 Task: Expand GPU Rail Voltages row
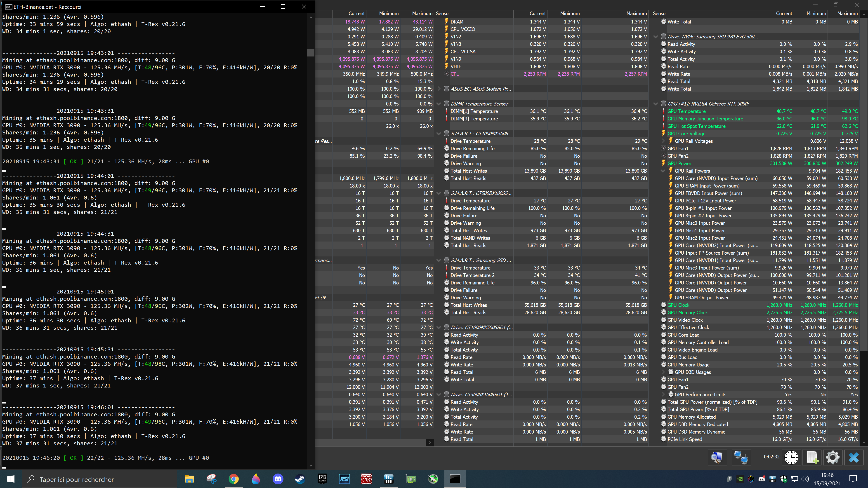tap(663, 141)
